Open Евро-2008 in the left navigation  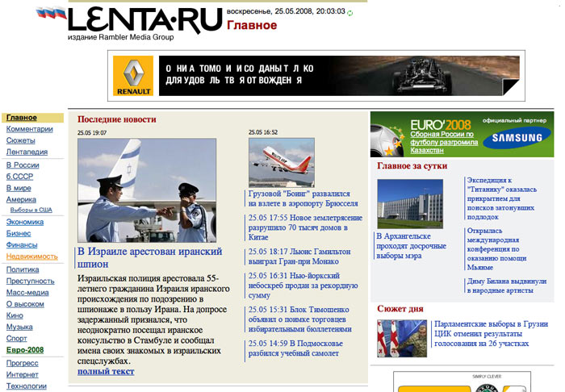[x=25, y=350]
